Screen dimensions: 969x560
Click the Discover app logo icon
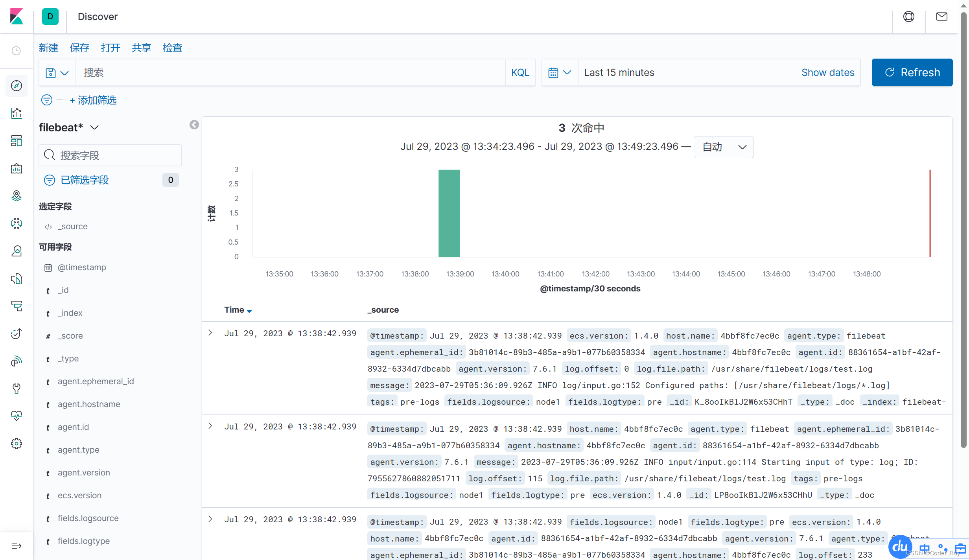(50, 16)
